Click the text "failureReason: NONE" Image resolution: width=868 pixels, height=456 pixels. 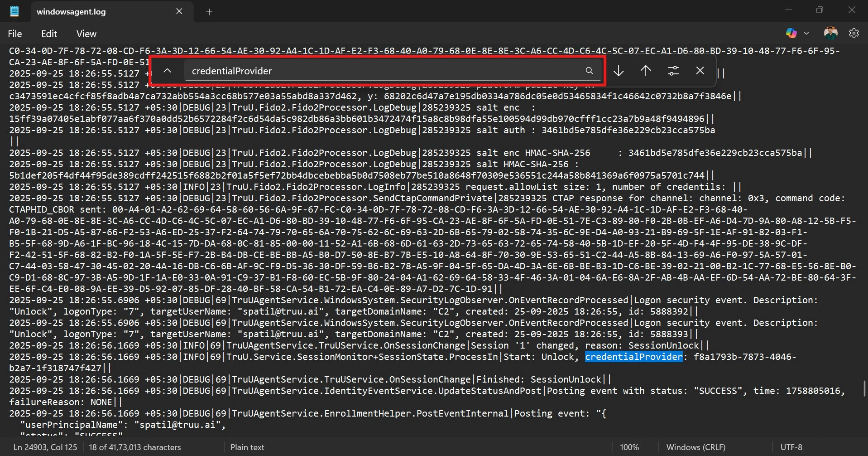tap(61, 402)
